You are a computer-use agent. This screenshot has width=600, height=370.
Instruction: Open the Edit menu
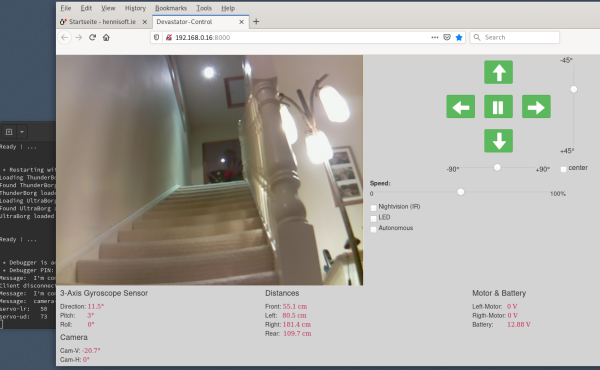(x=86, y=8)
